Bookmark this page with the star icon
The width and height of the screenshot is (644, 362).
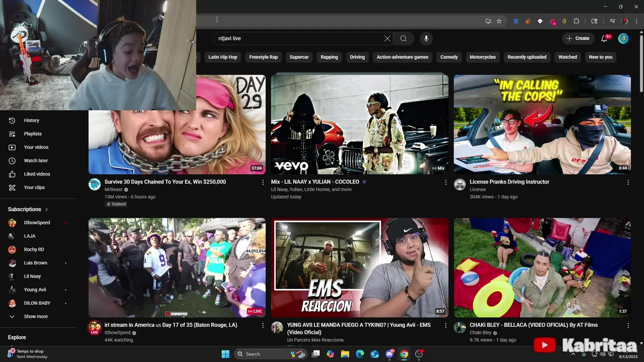click(x=499, y=21)
